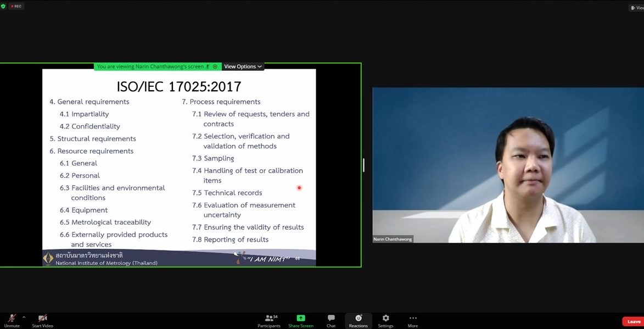Select Narin Chanthawong's video tile
Screen dimensions: 644x329
[x=508, y=165]
